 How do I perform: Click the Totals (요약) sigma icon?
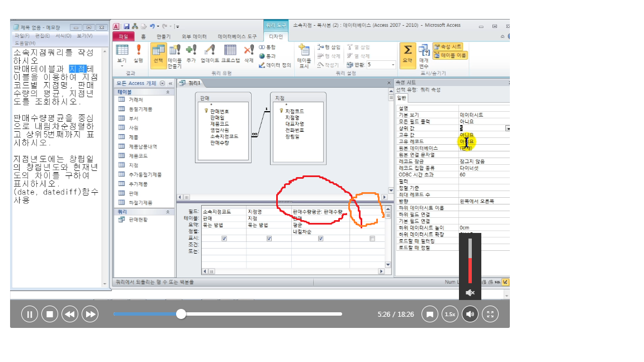408,51
